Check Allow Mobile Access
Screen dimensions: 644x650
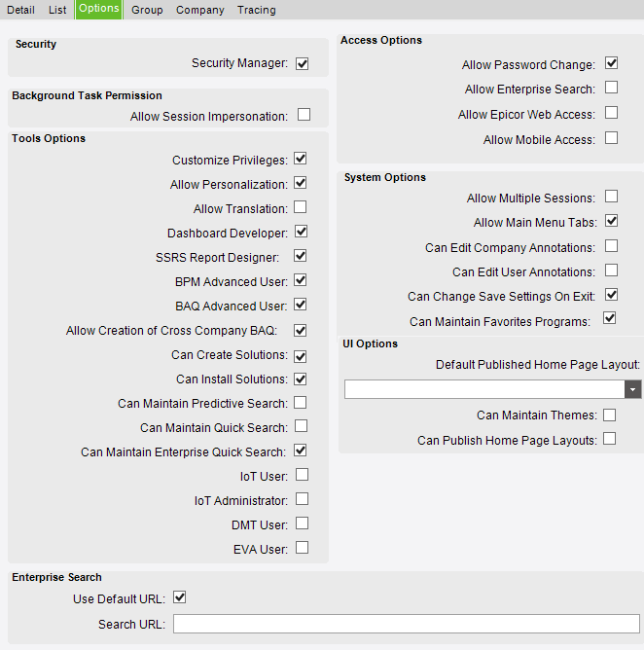tap(611, 138)
